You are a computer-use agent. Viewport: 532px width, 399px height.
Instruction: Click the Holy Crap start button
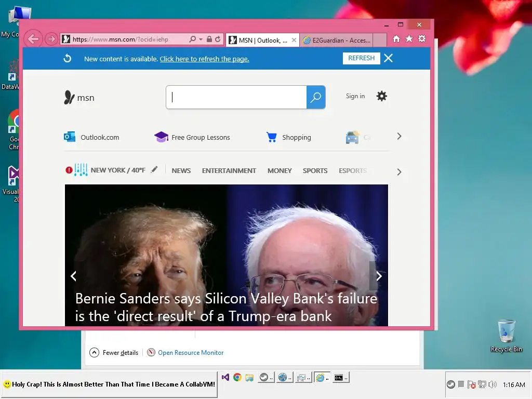point(109,384)
